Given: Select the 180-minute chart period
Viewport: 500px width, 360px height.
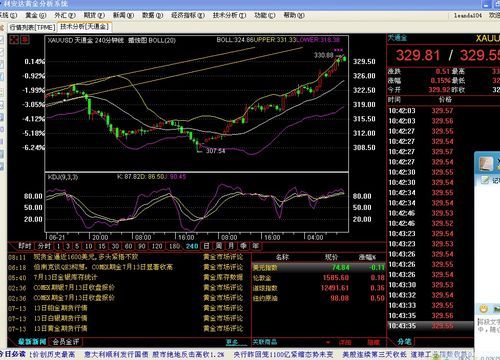Looking at the screenshot, I should (x=174, y=246).
